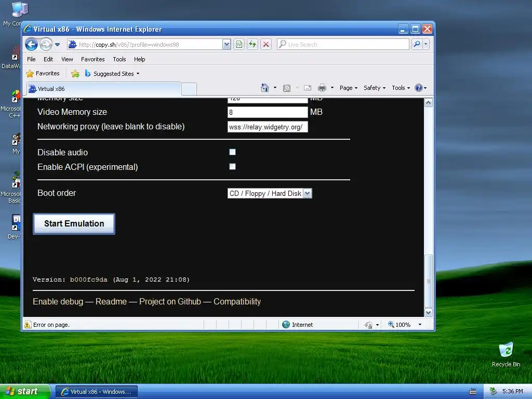Click the on-screen keyboard tray icon
Image resolution: width=532 pixels, height=399 pixels.
click(473, 392)
